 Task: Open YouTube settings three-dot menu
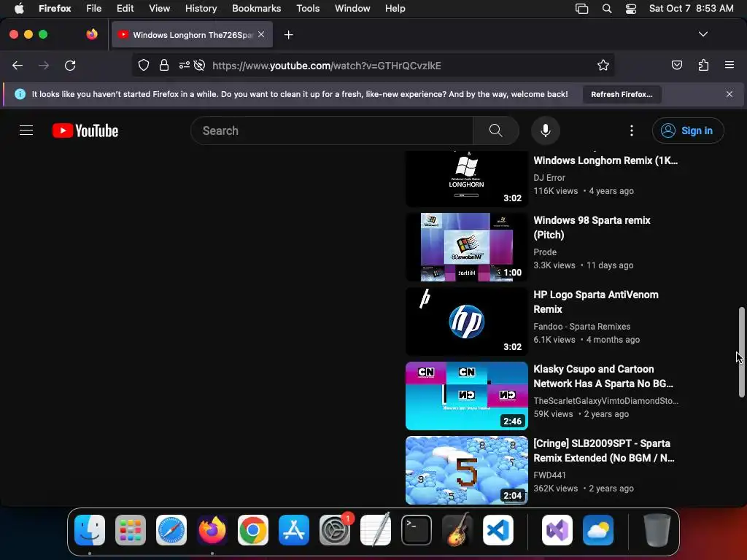click(631, 131)
